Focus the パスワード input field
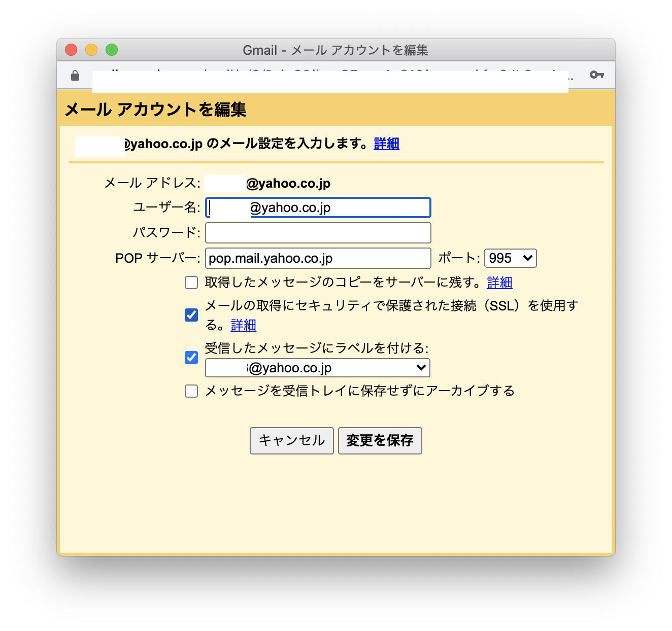Screen dimensions: 672x631 coord(318,233)
